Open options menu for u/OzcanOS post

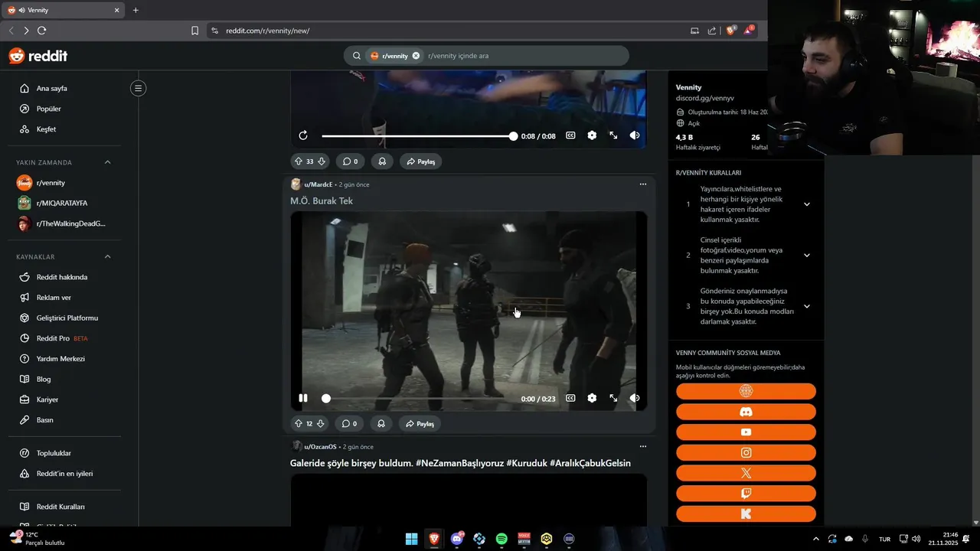pos(643,447)
